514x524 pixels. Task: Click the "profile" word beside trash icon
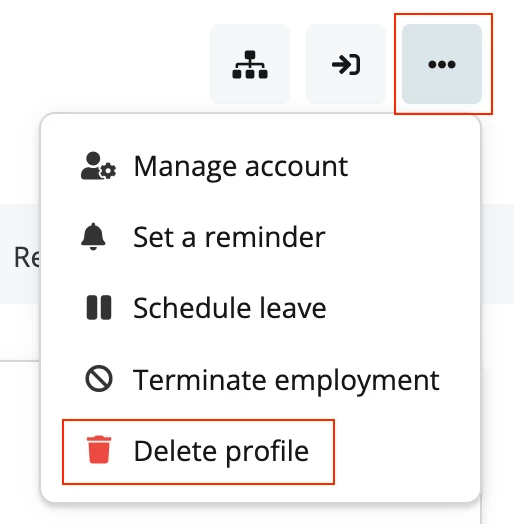point(267,452)
